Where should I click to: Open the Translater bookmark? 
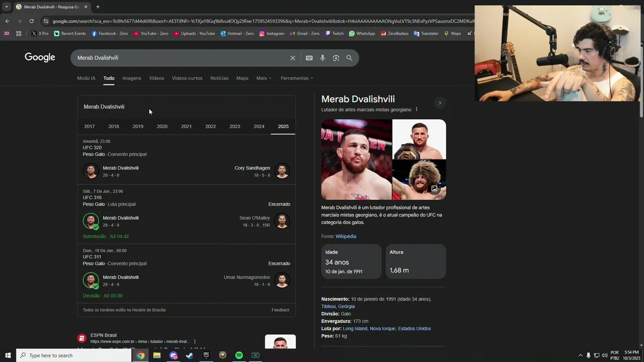(x=426, y=34)
